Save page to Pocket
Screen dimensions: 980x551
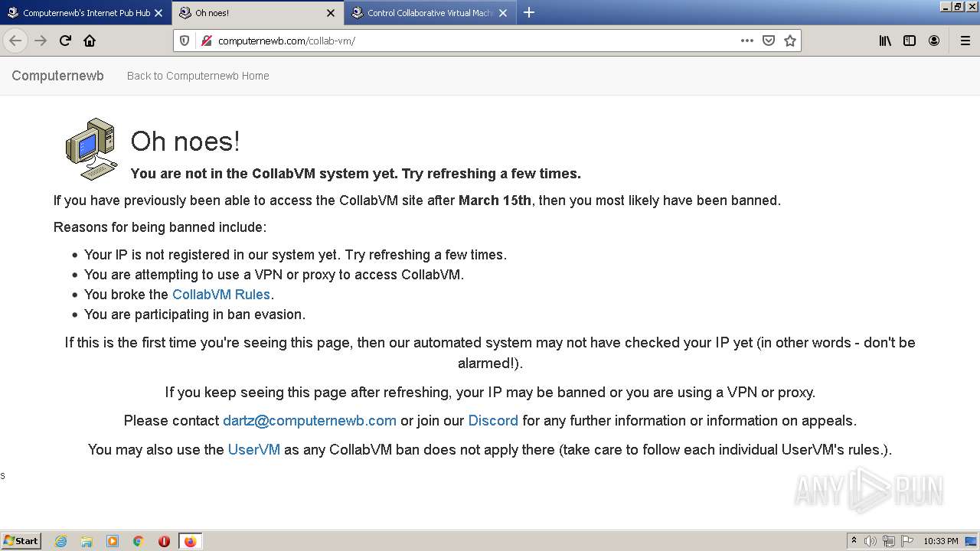pos(769,41)
